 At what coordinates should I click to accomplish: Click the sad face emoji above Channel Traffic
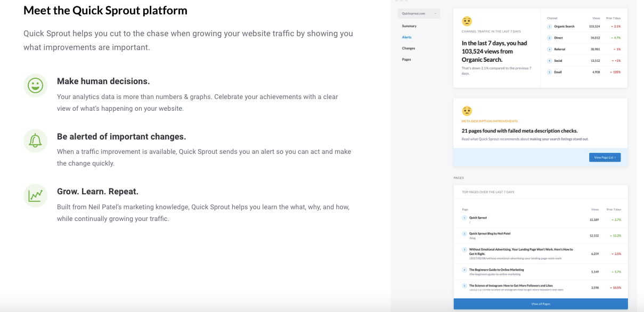[x=467, y=21]
